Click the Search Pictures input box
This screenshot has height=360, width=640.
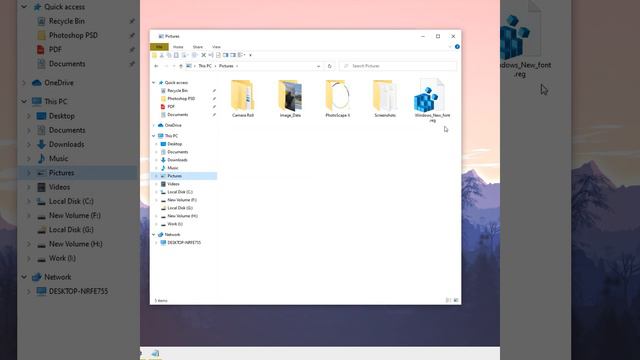click(398, 66)
